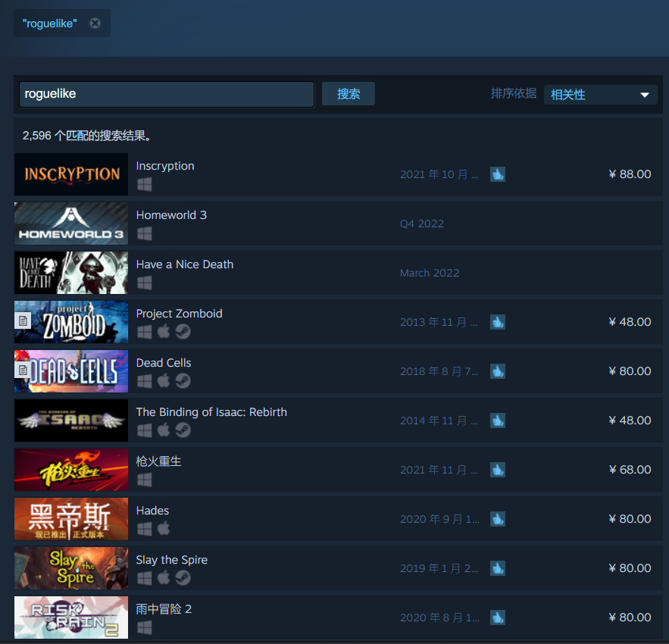Click Windows icon under Slay the Spire

pyautogui.click(x=145, y=578)
